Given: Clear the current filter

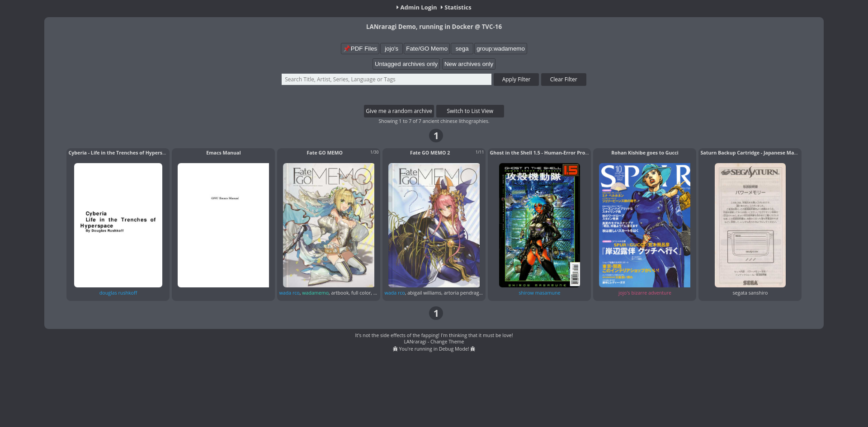Looking at the screenshot, I should 564,80.
